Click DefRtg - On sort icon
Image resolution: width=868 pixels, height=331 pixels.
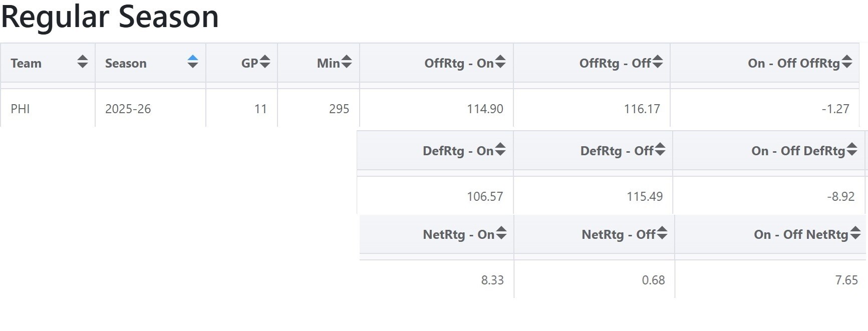[x=500, y=150]
